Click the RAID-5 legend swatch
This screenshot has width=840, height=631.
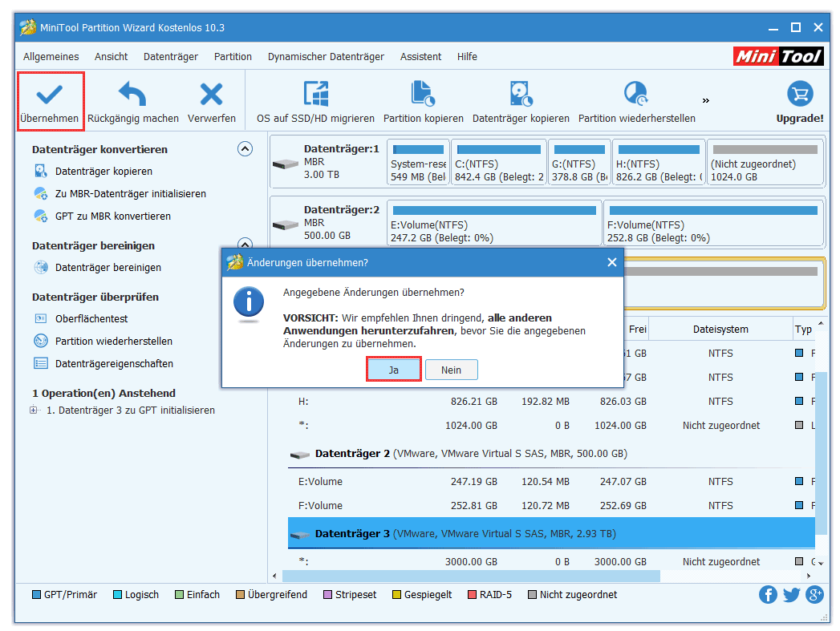pos(472,595)
